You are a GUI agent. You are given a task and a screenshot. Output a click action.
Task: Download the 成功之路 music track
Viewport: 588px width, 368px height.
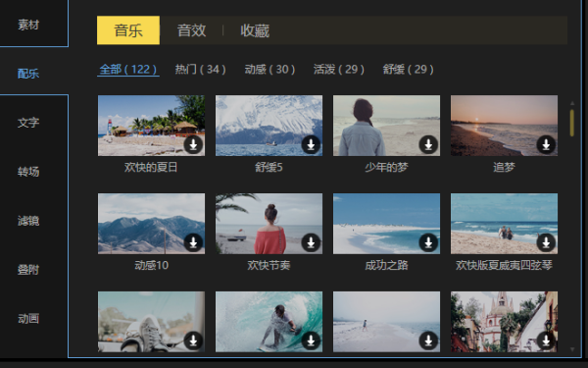click(428, 242)
